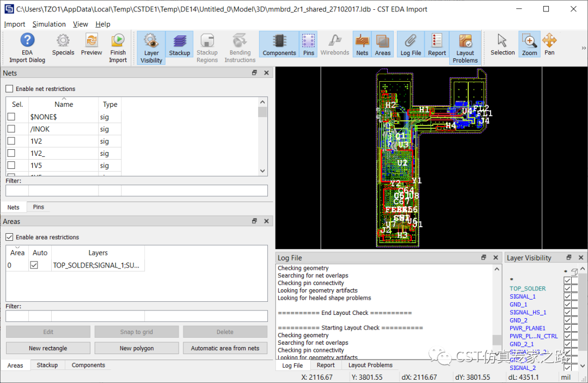Disable area restrictions checkbox
The width and height of the screenshot is (588, 383).
[x=9, y=237]
